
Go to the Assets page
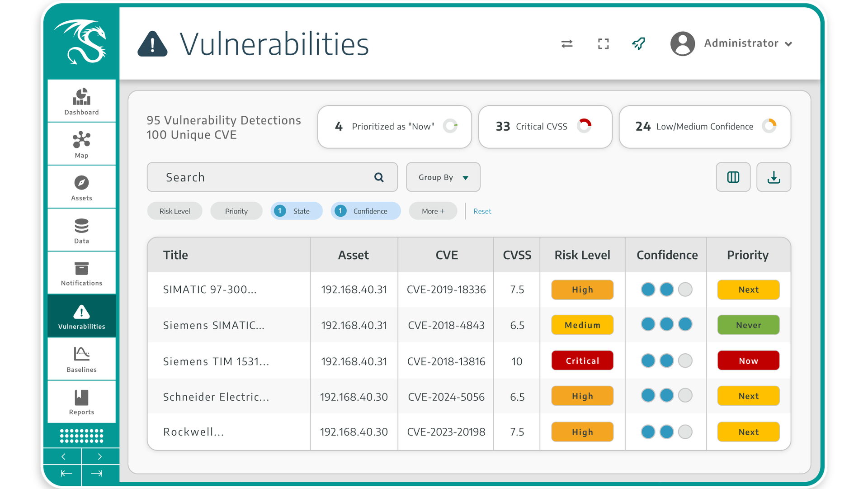pos(81,187)
